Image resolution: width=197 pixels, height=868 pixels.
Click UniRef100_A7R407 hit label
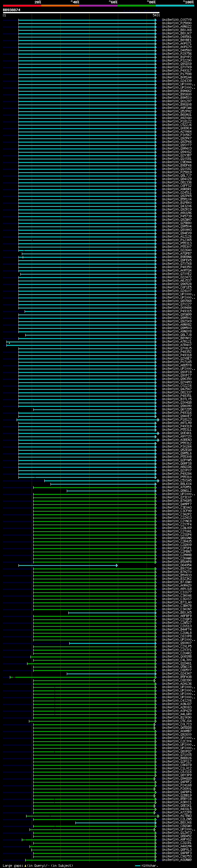coord(176,345)
